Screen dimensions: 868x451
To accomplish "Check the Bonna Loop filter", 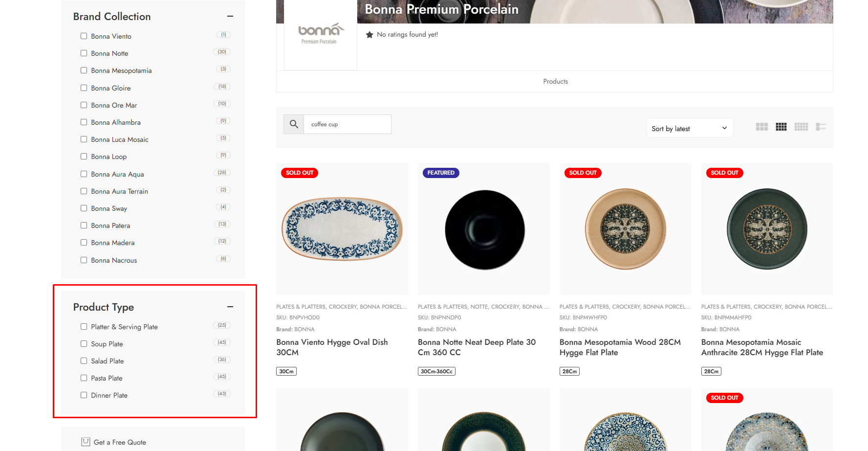I will click(84, 157).
